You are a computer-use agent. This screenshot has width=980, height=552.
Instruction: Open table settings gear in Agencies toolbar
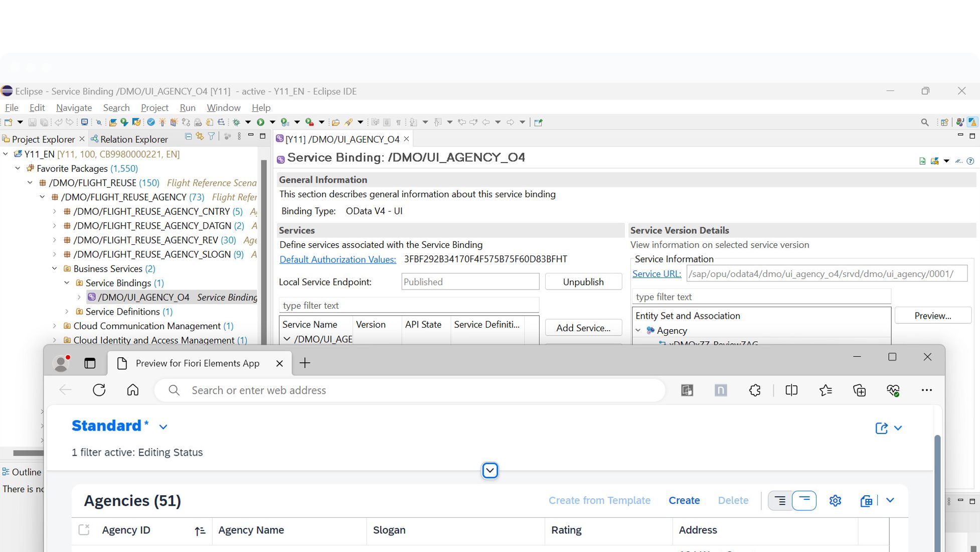click(835, 501)
